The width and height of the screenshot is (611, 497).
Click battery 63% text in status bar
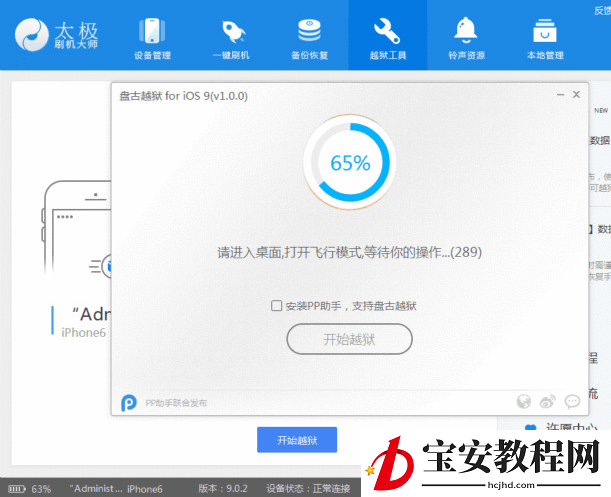[41, 489]
